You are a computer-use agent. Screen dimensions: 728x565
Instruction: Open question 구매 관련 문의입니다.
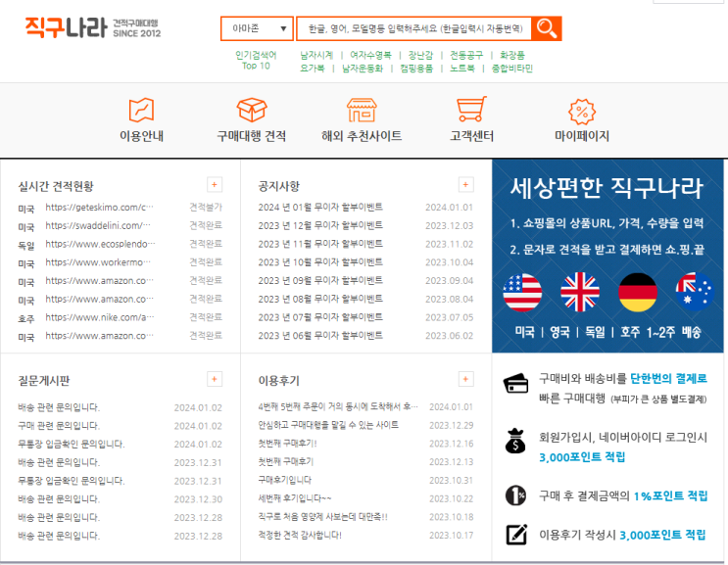pyautogui.click(x=59, y=426)
